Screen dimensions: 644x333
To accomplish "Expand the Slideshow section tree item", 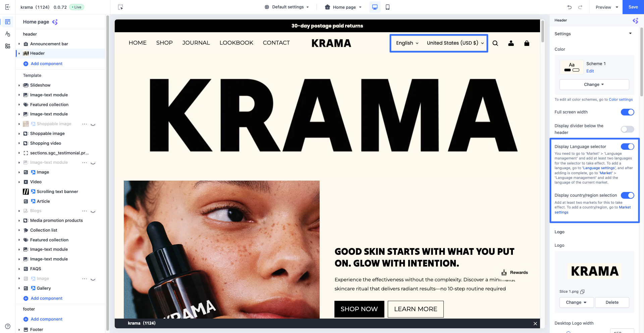I will (x=19, y=85).
